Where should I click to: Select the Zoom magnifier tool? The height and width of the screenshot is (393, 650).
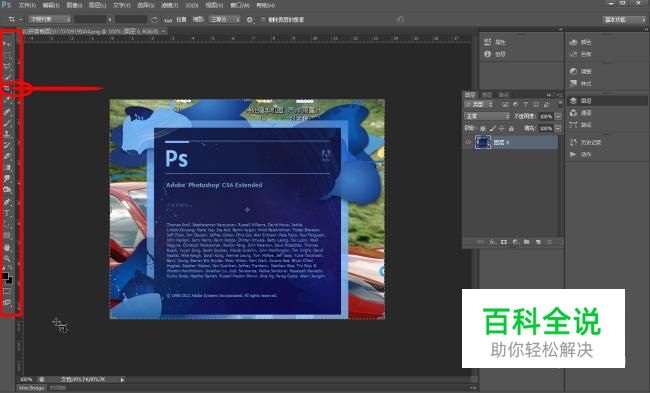coord(7,259)
